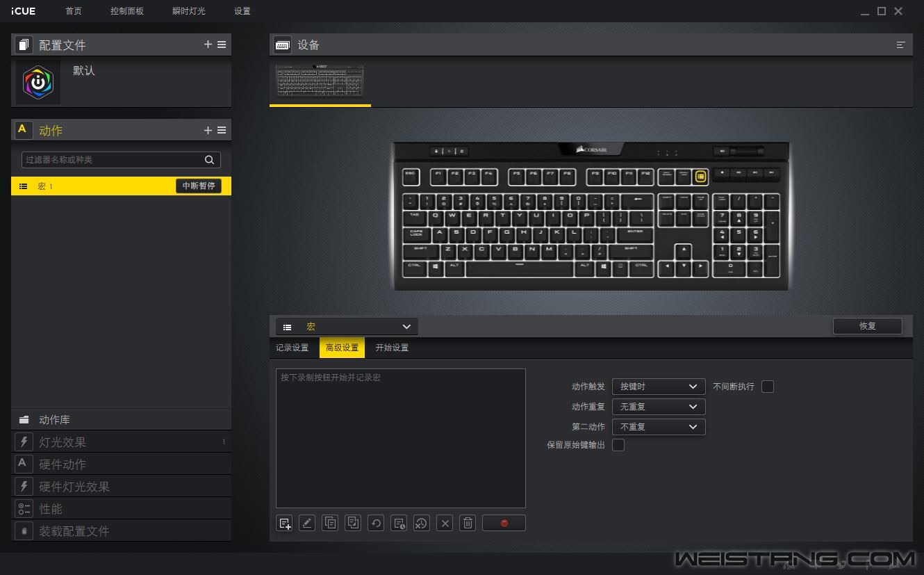
Task: Start recording with the red record button
Action: tap(504, 524)
